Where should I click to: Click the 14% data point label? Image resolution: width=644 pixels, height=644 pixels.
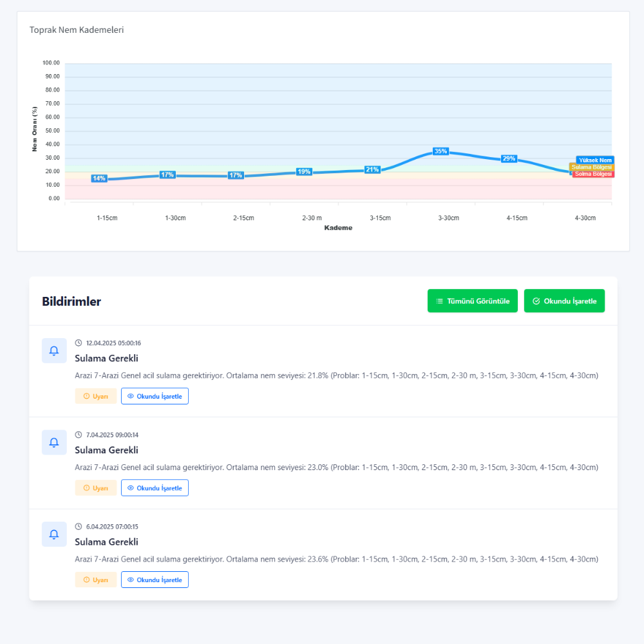(x=99, y=178)
